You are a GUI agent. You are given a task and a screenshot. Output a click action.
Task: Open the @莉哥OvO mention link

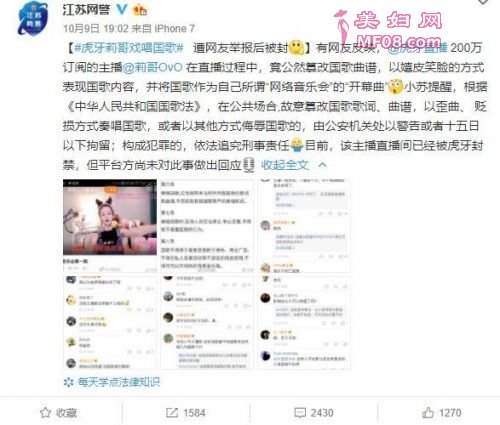point(152,68)
